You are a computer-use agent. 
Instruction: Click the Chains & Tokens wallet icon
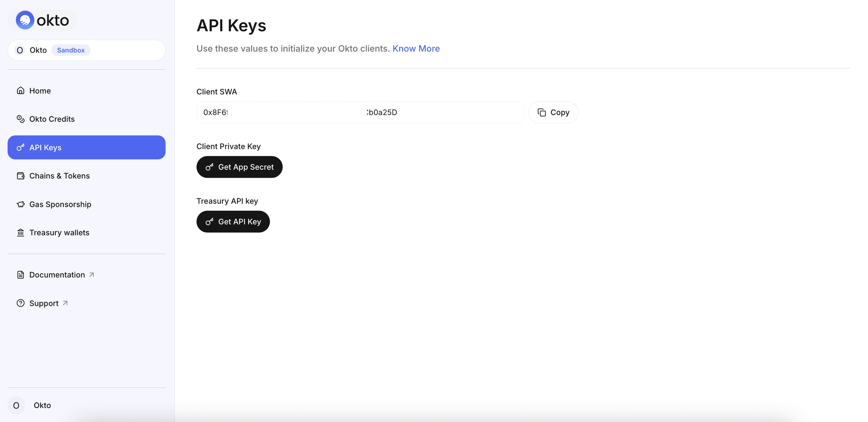21,176
